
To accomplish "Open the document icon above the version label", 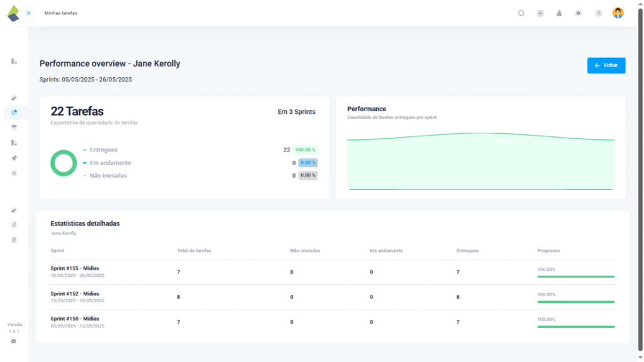I will point(14,239).
